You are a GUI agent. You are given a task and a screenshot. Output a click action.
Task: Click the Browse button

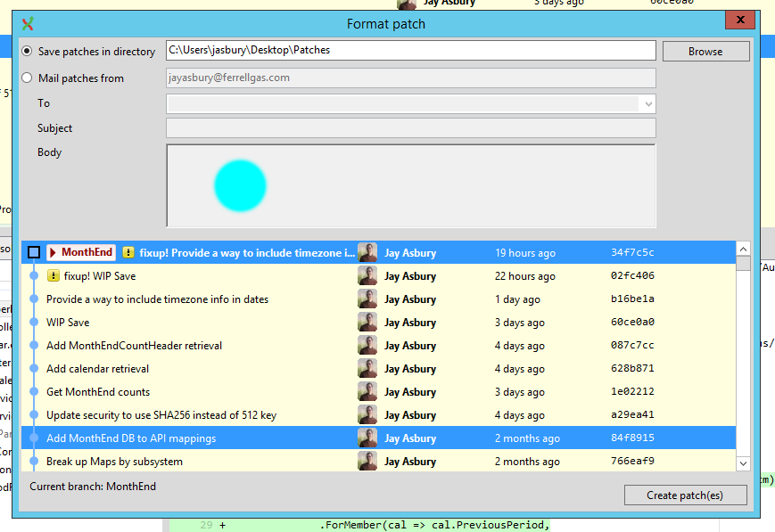[x=705, y=51]
